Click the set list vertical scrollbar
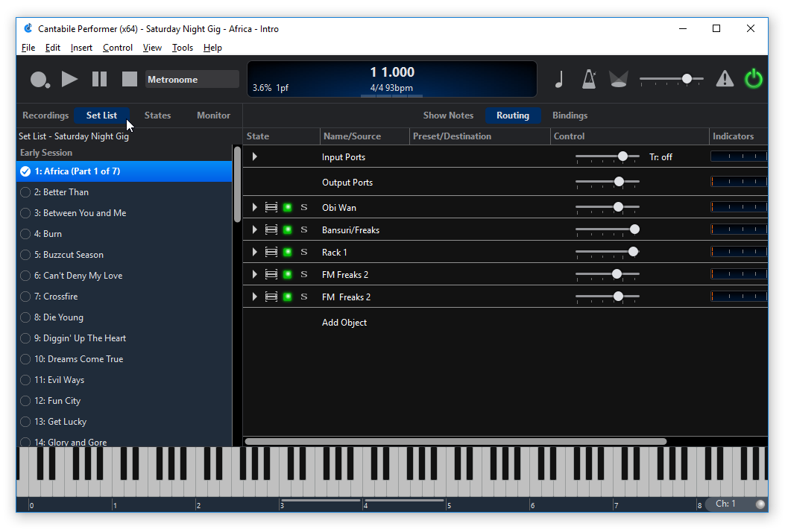This screenshot has height=532, width=785. [237, 185]
